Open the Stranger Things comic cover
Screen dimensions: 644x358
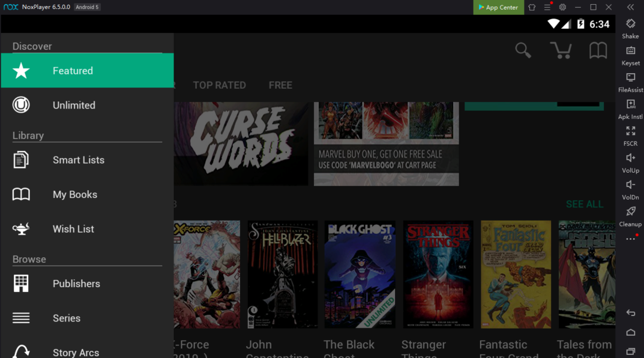click(438, 274)
